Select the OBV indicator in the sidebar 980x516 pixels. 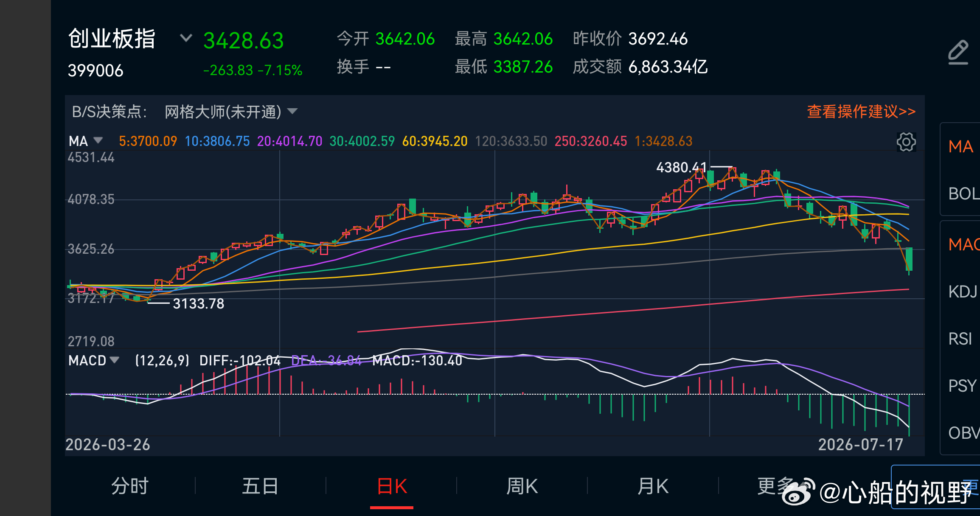coord(964,433)
